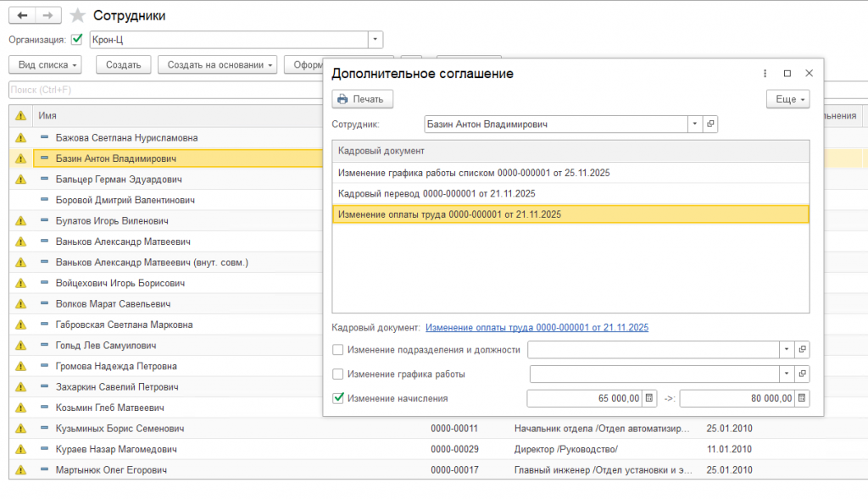This screenshot has width=868, height=499.
Task: Add Сотрудники to favorites with star
Action: (78, 16)
